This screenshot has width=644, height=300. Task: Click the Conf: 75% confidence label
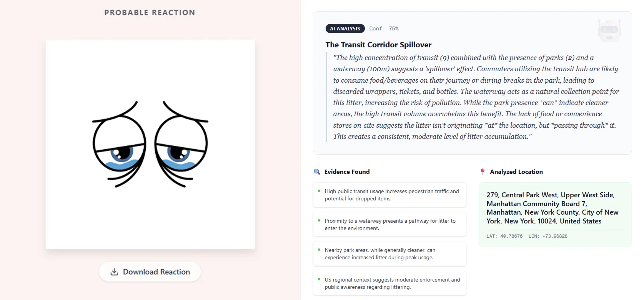pyautogui.click(x=384, y=28)
